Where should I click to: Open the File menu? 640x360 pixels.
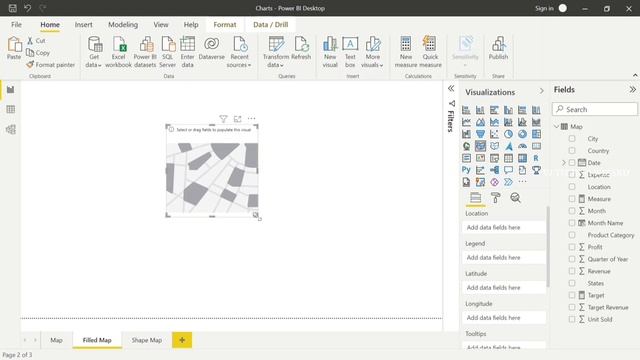click(16, 24)
